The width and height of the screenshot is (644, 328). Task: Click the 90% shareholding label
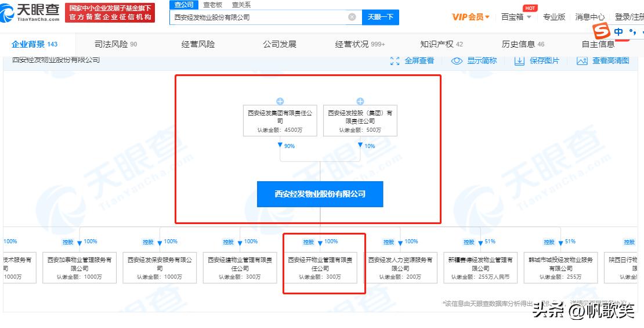tap(290, 146)
